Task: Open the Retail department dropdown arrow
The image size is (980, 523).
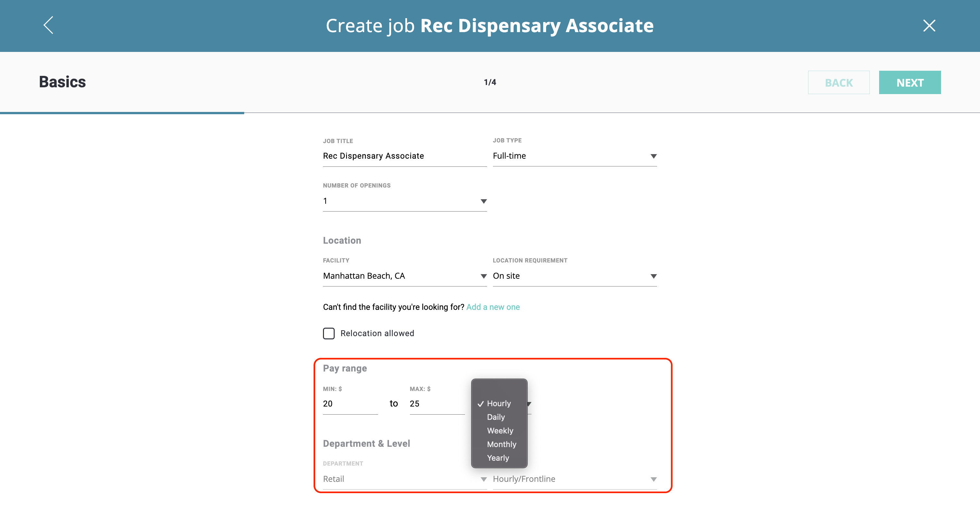Action: [483, 479]
